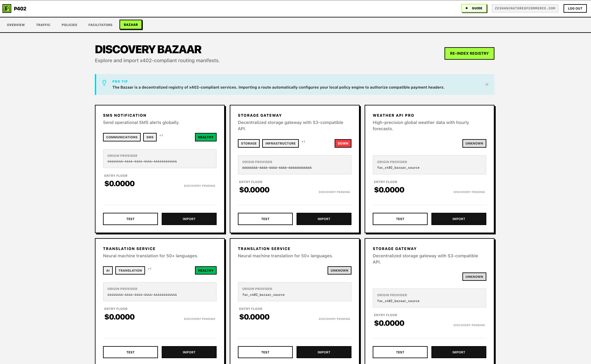Import the Storage Gateway route
This screenshot has width=591, height=364.
click(x=324, y=219)
